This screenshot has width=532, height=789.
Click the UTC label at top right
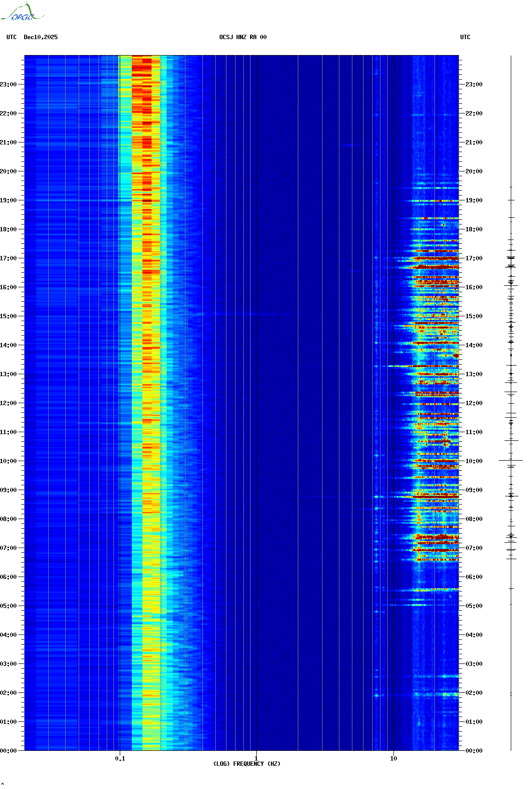[x=465, y=37]
